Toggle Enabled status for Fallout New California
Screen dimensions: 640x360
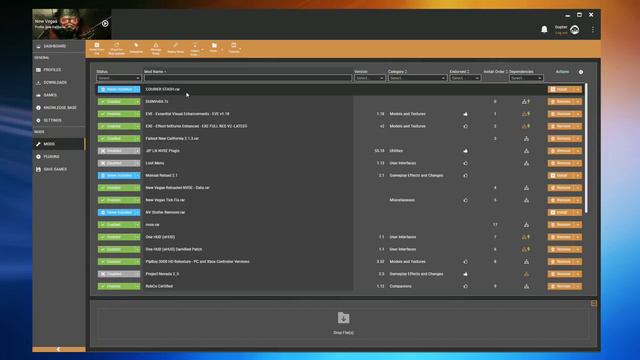point(116,138)
